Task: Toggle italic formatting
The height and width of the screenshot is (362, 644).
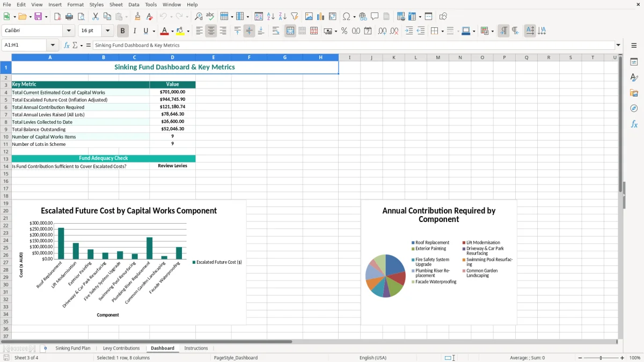Action: pyautogui.click(x=134, y=31)
